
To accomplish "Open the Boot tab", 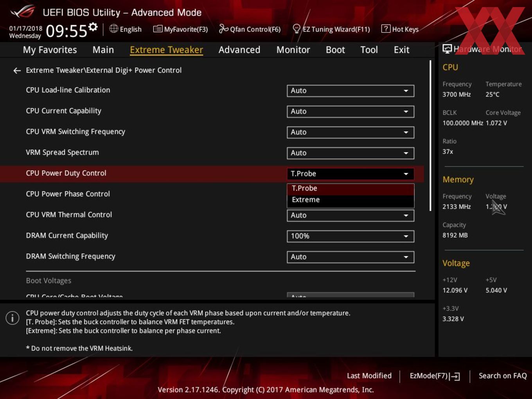I will 335,50.
